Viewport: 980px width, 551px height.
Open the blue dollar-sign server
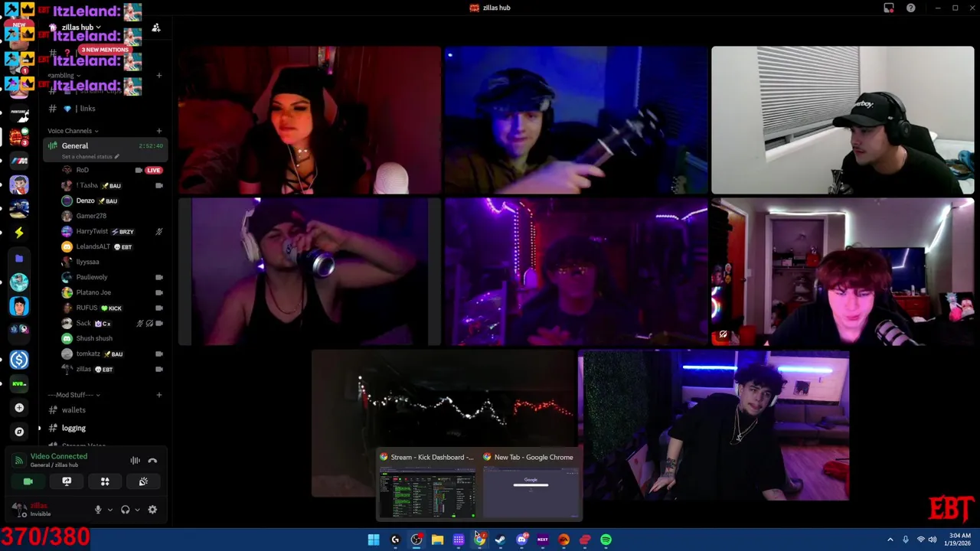[19, 360]
